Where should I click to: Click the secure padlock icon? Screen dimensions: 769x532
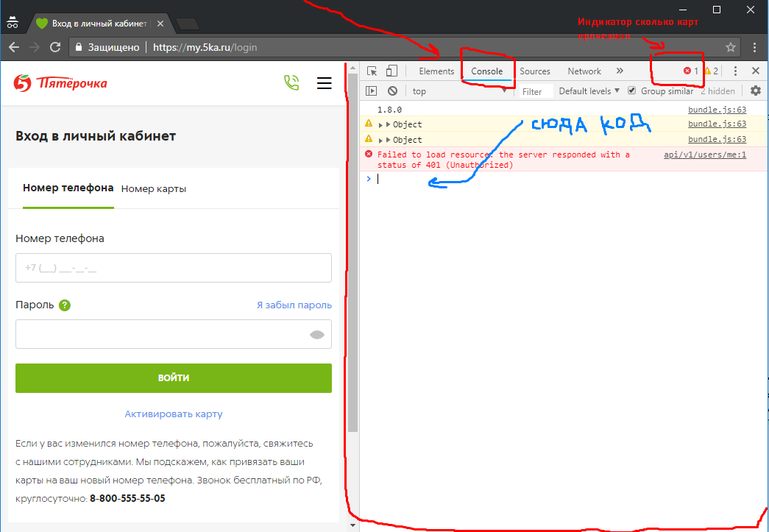[78, 48]
